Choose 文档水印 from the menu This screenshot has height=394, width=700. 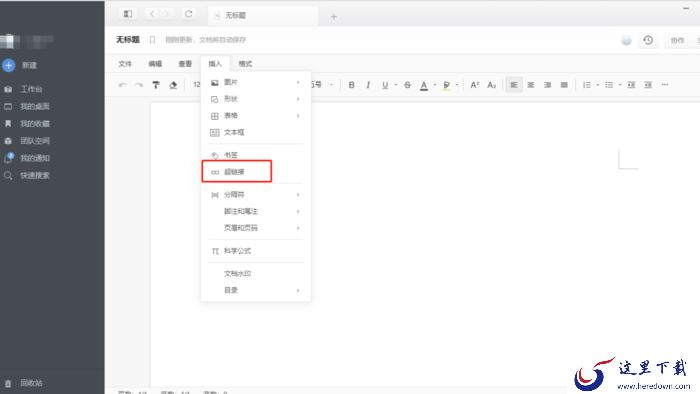click(256, 274)
